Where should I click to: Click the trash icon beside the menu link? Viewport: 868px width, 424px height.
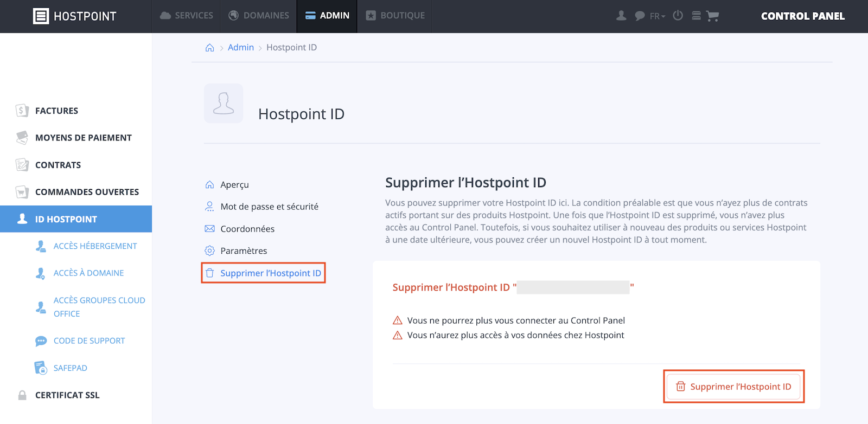click(209, 273)
